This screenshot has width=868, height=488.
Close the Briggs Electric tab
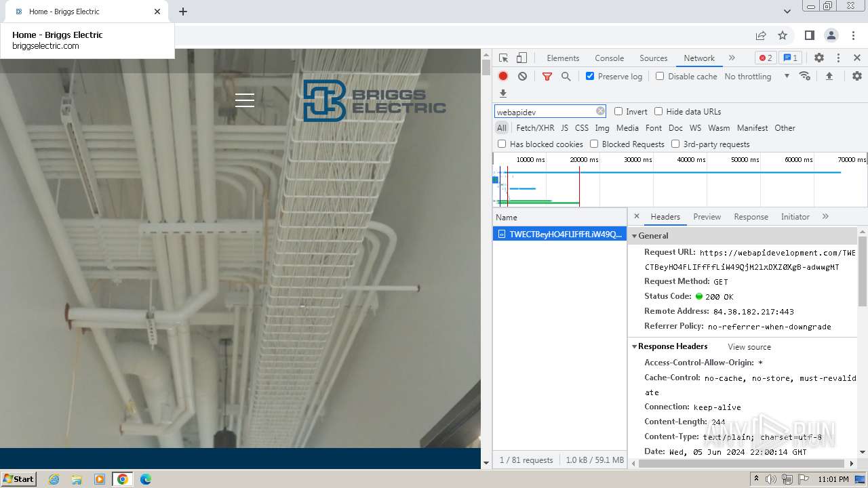[157, 12]
